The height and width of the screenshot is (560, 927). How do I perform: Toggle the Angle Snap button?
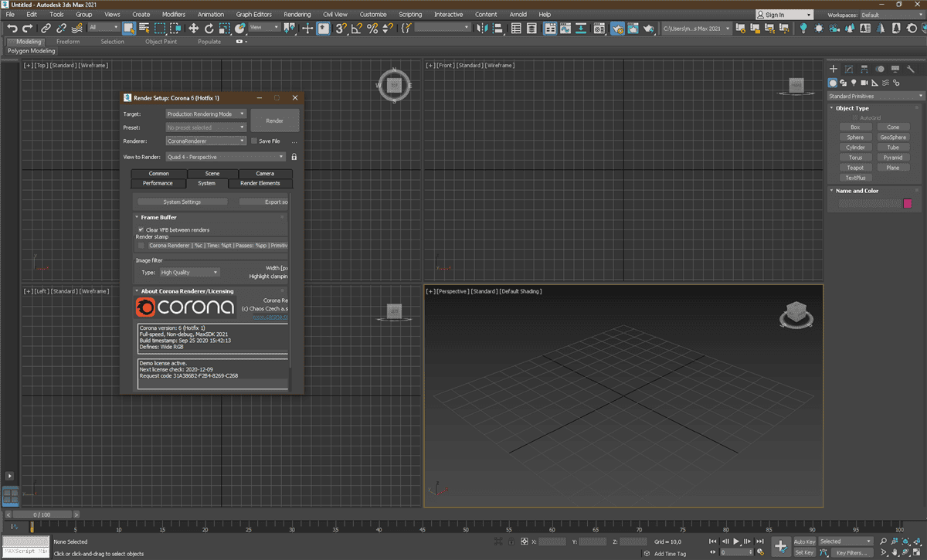(357, 28)
